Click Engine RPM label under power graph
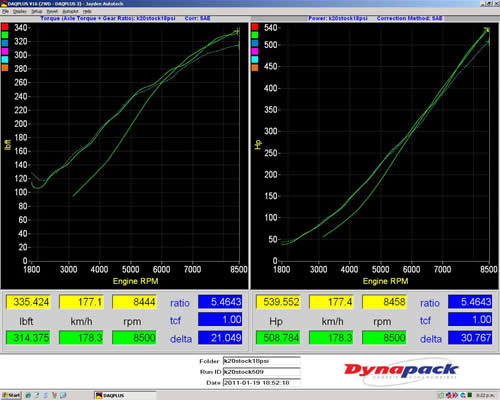500x400 pixels. 385,281
